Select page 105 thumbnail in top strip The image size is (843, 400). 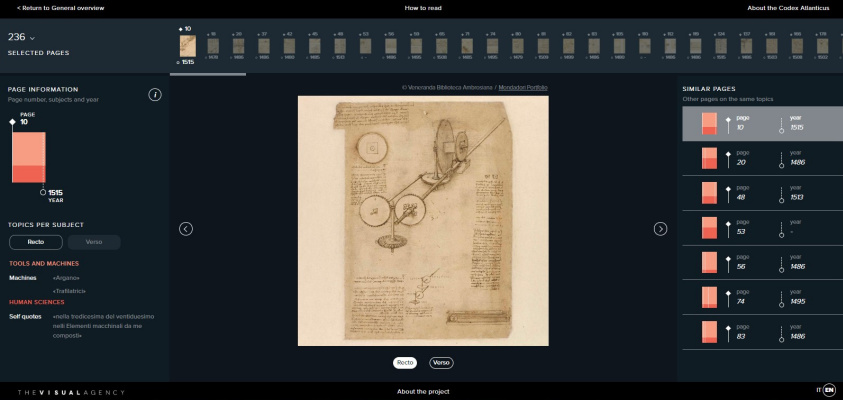pyautogui.click(x=619, y=46)
